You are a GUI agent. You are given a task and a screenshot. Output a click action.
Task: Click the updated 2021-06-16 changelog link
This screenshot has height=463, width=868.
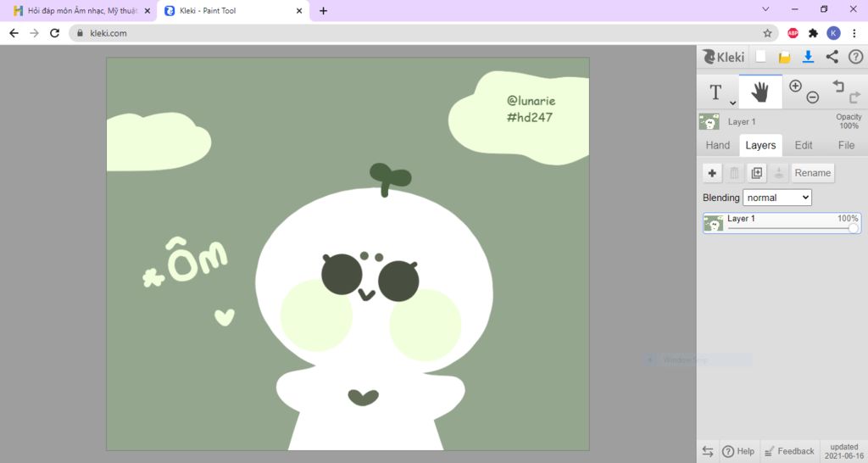[x=843, y=451]
